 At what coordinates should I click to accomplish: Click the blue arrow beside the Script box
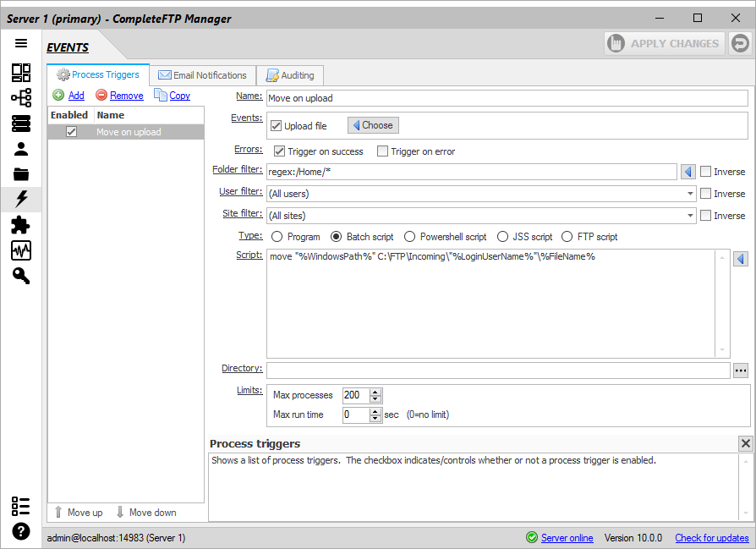[741, 259]
